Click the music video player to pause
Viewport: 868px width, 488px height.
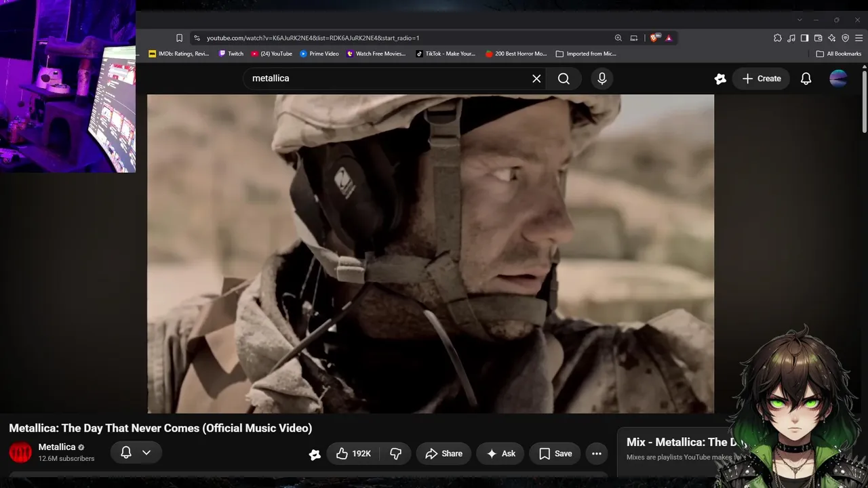(x=431, y=253)
